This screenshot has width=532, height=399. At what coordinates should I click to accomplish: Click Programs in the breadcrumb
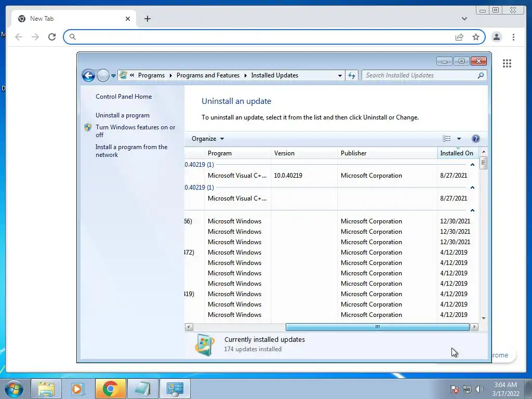pos(151,75)
